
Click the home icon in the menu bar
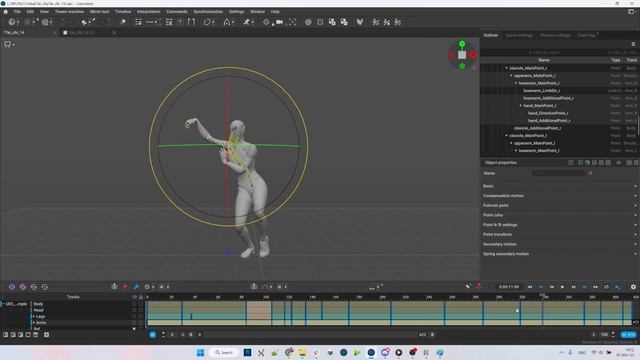pyautogui.click(x=5, y=11)
